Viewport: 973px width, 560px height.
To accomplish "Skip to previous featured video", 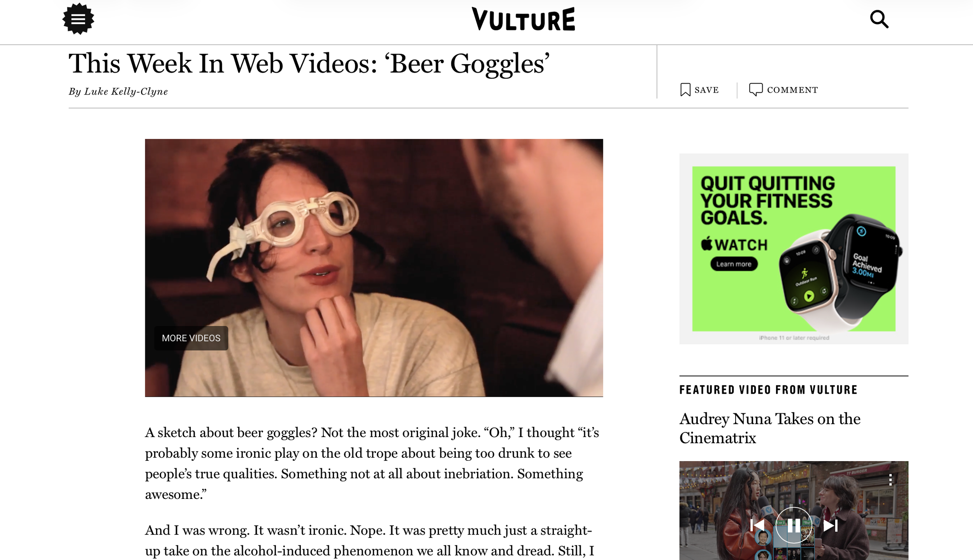I will point(757,525).
